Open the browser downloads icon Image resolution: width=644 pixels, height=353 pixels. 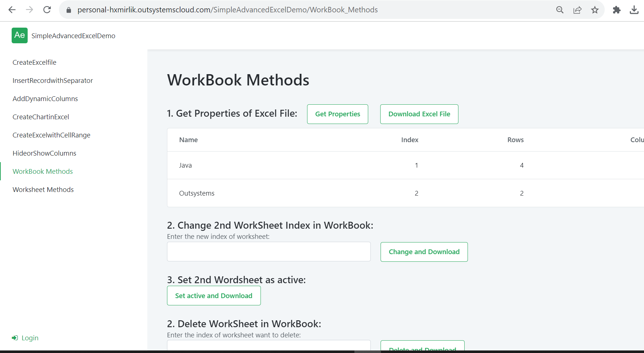tap(634, 10)
